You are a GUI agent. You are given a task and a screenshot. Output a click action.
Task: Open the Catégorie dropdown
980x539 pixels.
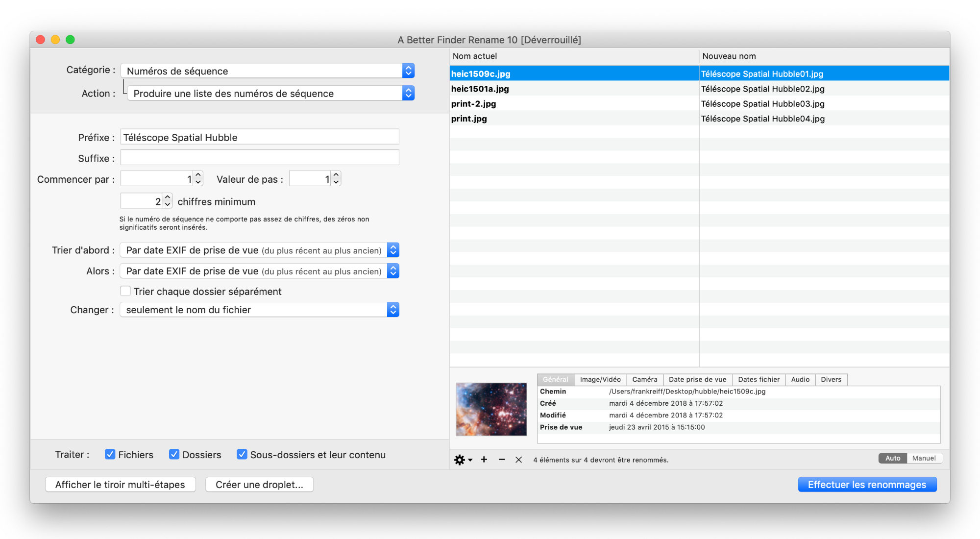click(267, 71)
